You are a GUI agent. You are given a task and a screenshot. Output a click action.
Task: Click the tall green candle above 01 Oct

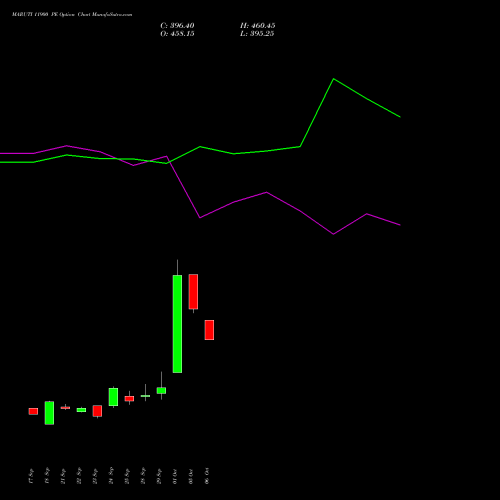(x=177, y=324)
